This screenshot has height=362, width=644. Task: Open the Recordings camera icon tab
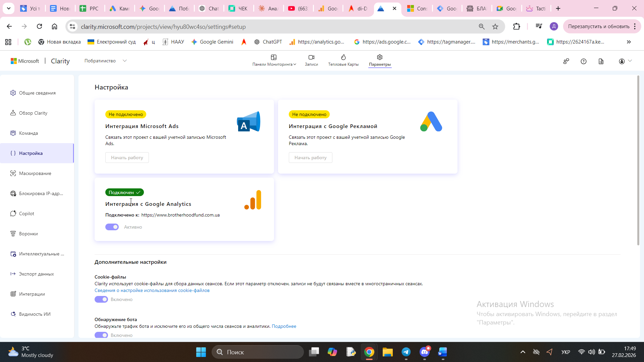click(x=311, y=60)
